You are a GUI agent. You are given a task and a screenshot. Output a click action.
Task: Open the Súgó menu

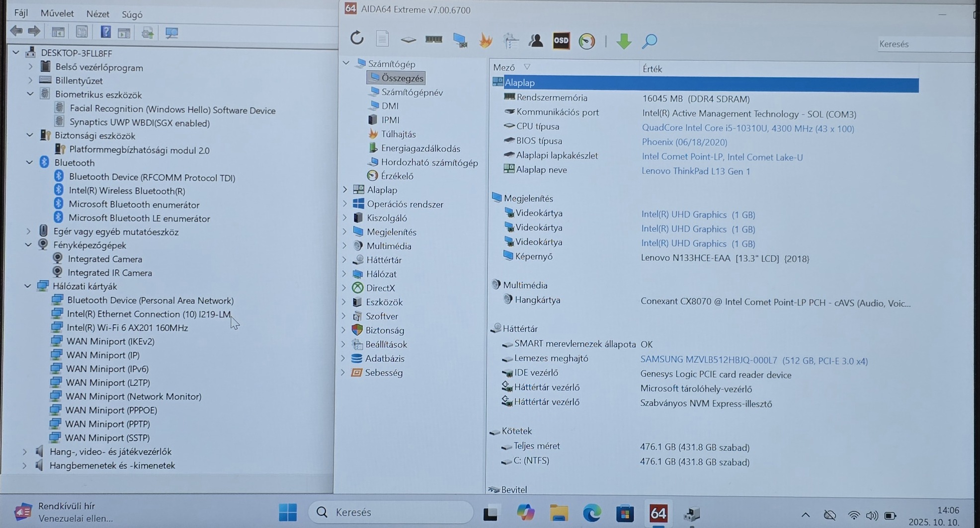click(x=132, y=15)
